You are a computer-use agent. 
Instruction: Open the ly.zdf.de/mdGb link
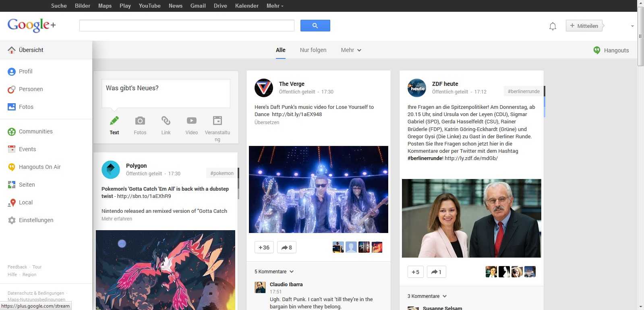coord(471,158)
